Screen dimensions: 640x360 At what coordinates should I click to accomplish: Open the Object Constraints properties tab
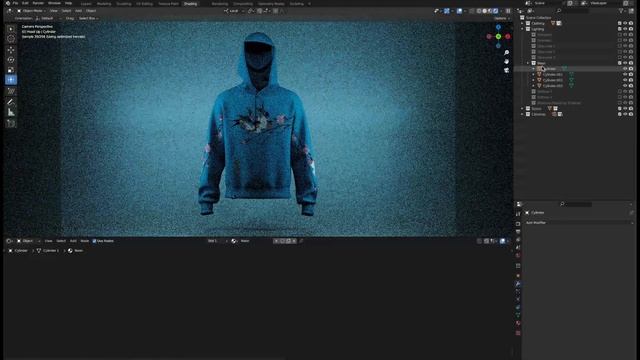pos(518,307)
